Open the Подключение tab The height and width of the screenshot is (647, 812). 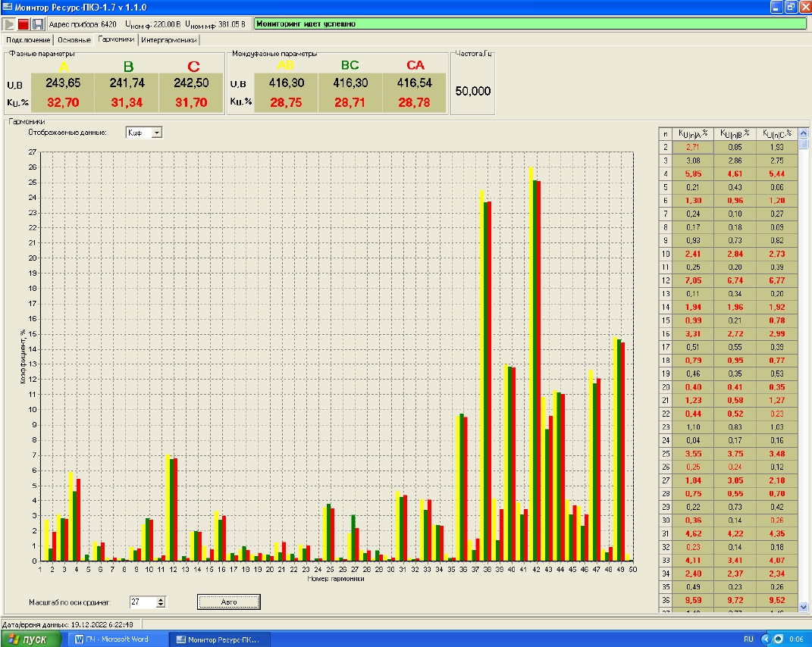coord(28,39)
